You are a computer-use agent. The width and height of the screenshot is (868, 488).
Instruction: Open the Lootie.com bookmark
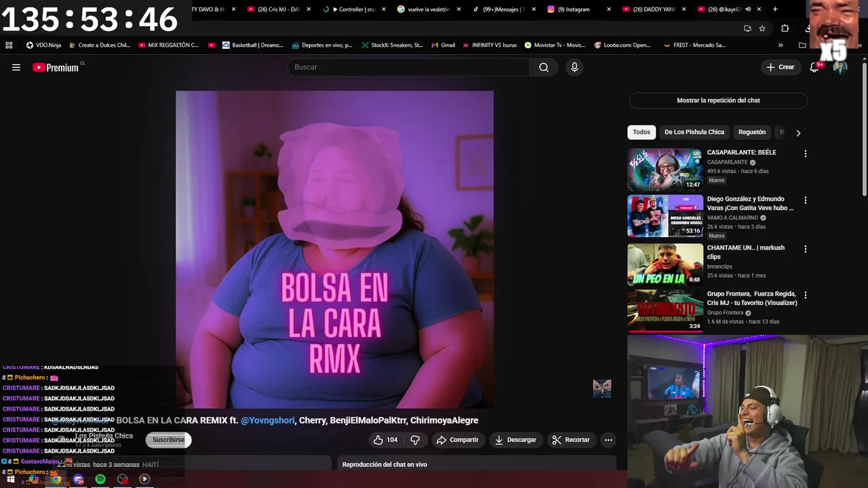coord(622,45)
